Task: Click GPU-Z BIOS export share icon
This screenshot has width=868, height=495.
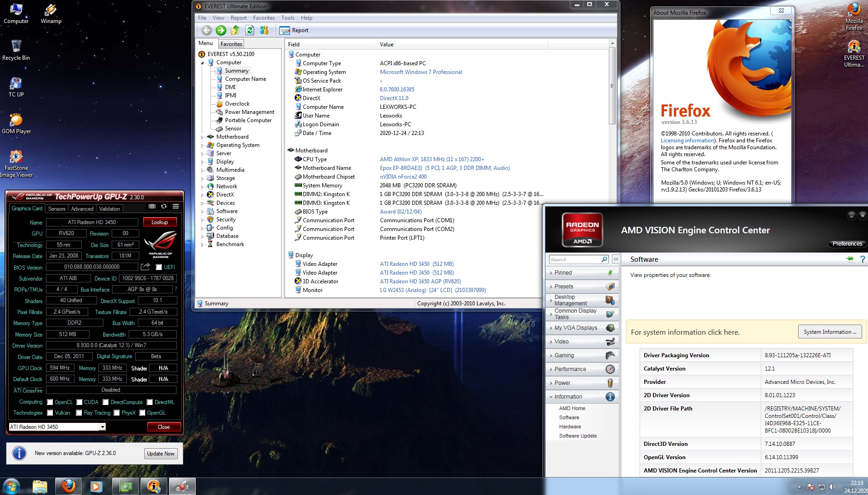Action: pos(145,267)
